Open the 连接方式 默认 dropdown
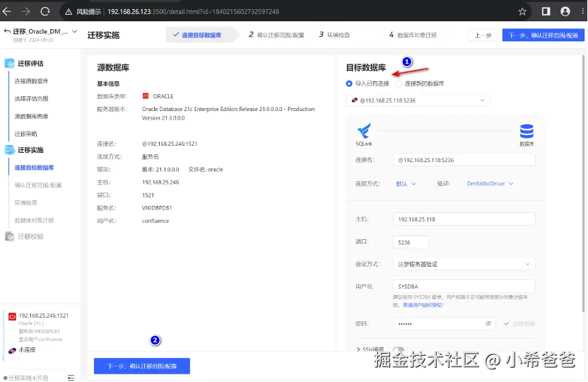Screen dimensions: 588x382 pyautogui.click(x=406, y=183)
